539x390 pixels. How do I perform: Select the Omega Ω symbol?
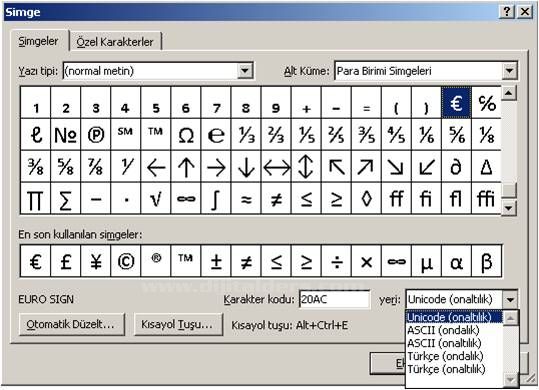pos(186,135)
